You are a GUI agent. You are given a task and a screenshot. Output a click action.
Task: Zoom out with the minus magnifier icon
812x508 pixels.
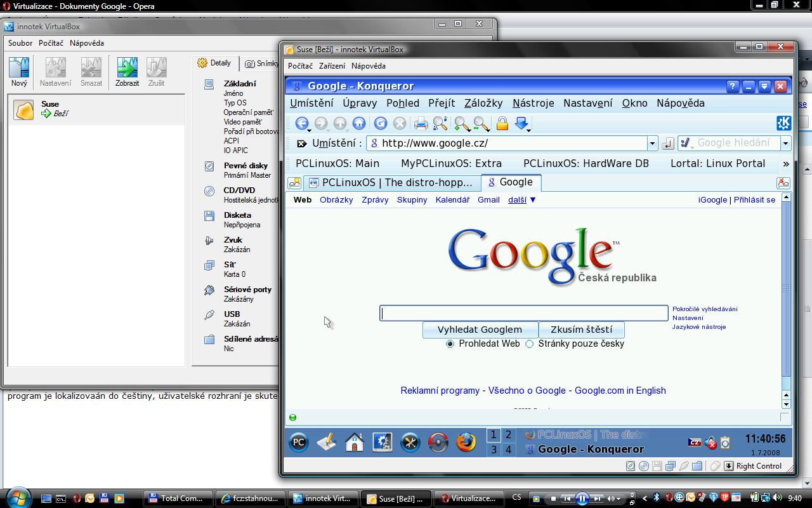481,123
